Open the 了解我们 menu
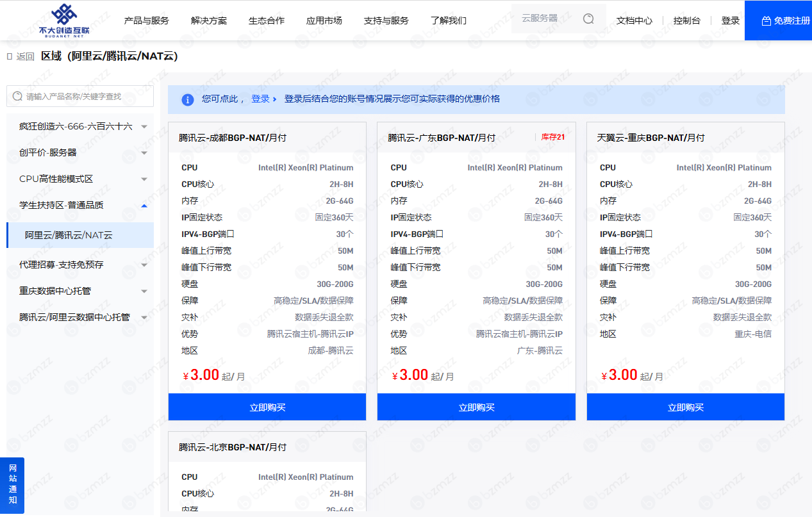Viewport: 812px width, 517px height. pyautogui.click(x=449, y=21)
